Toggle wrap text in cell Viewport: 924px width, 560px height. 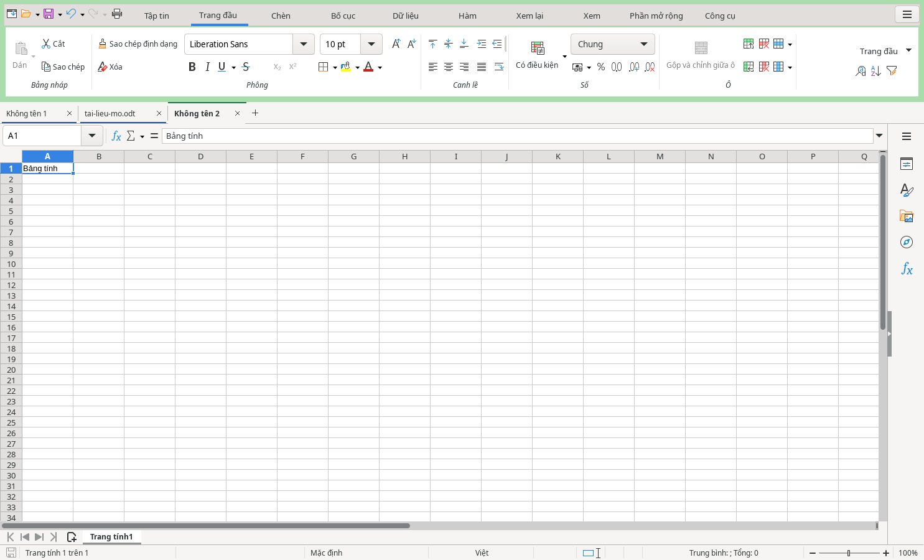[x=499, y=67]
